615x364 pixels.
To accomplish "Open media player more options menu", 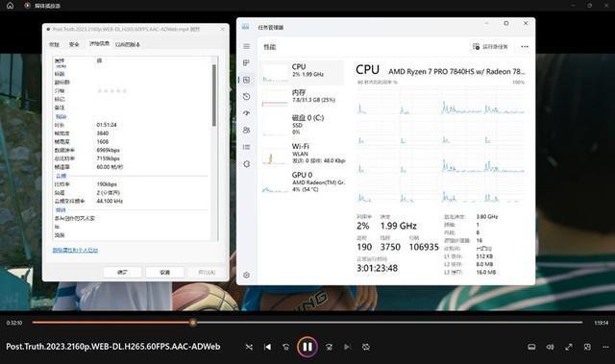I will [605, 347].
